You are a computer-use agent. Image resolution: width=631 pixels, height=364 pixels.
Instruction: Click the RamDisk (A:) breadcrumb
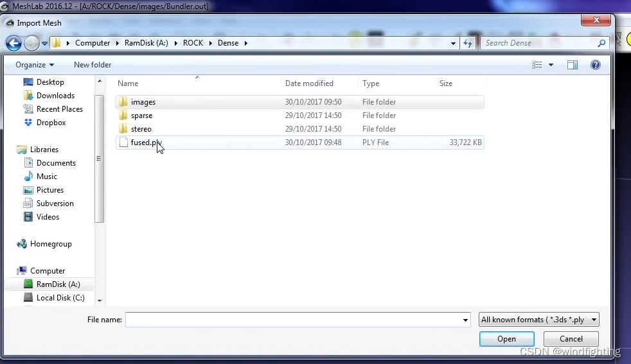coord(146,43)
